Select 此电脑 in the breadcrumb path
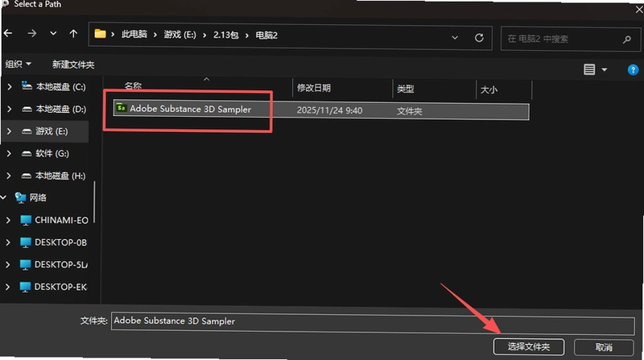The height and width of the screenshot is (360, 644). [x=134, y=34]
